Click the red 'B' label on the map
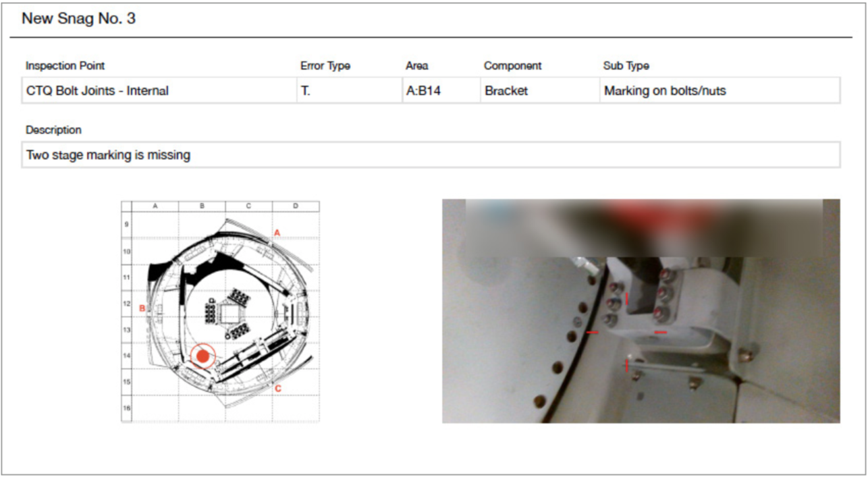The width and height of the screenshot is (868, 477). tap(142, 308)
